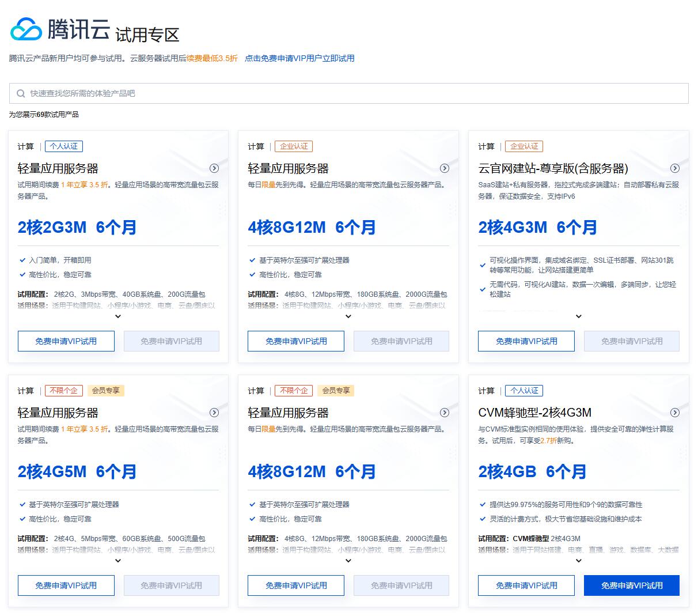The width and height of the screenshot is (698, 616).
Task: Click the 2核4G5M 6个月 spec heading
Action: coord(77,472)
